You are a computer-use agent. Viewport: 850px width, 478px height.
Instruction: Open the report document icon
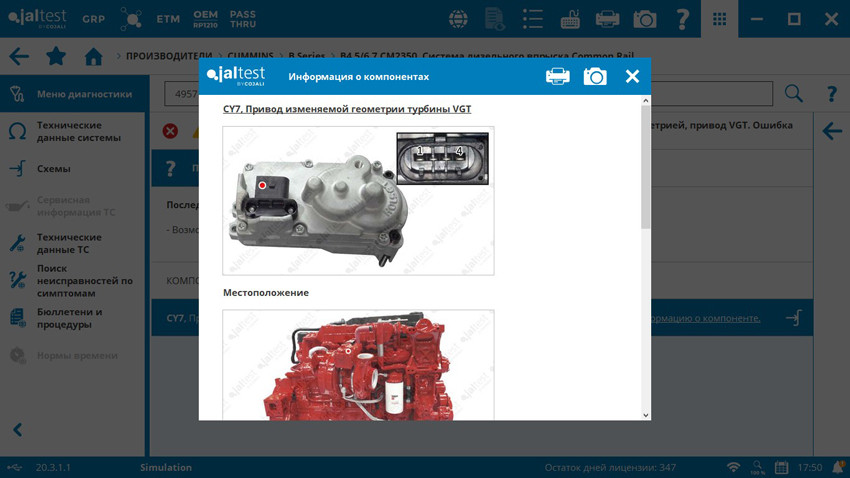tap(495, 19)
